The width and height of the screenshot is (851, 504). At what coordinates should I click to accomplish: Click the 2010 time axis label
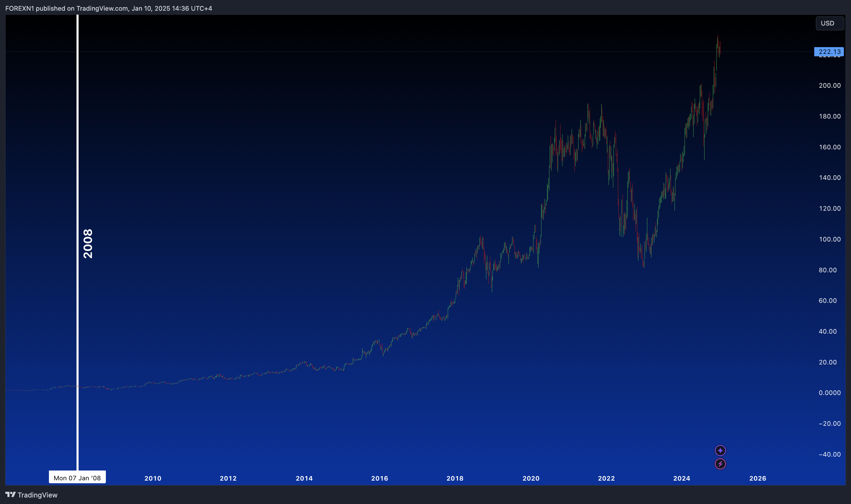point(153,478)
